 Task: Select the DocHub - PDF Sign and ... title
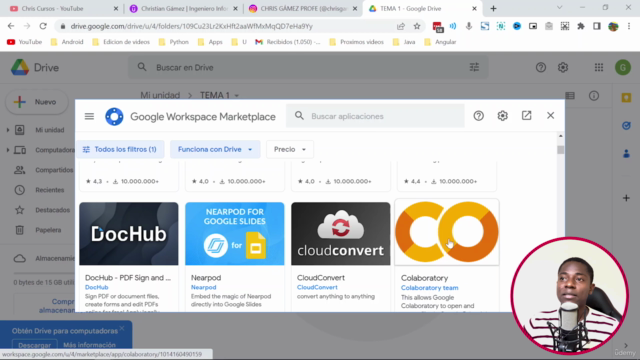coord(128,278)
